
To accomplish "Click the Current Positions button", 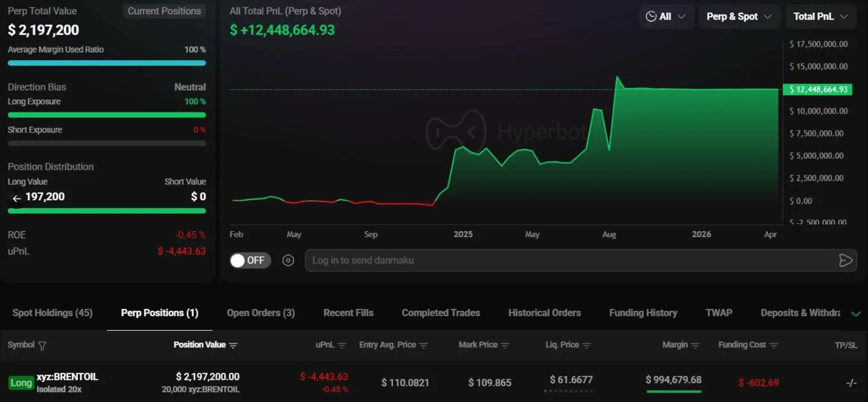I will point(164,11).
